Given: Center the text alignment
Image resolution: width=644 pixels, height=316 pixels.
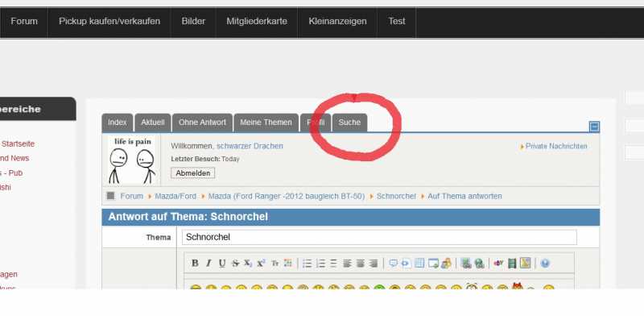Looking at the screenshot, I should (x=360, y=264).
